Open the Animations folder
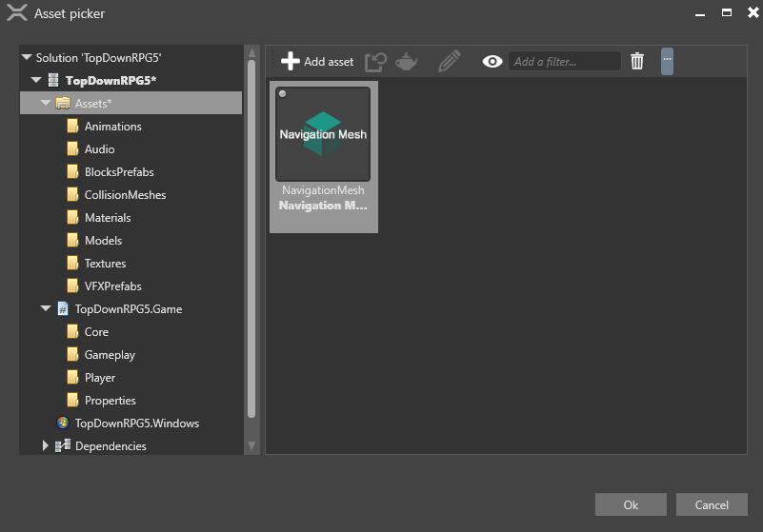 click(112, 127)
